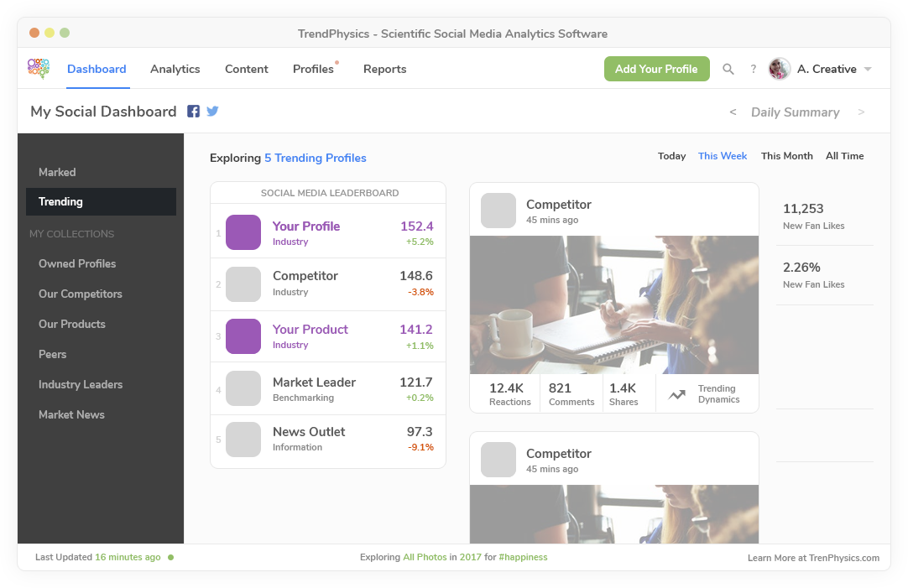
Task: Open the Peers collection
Action: pos(53,354)
